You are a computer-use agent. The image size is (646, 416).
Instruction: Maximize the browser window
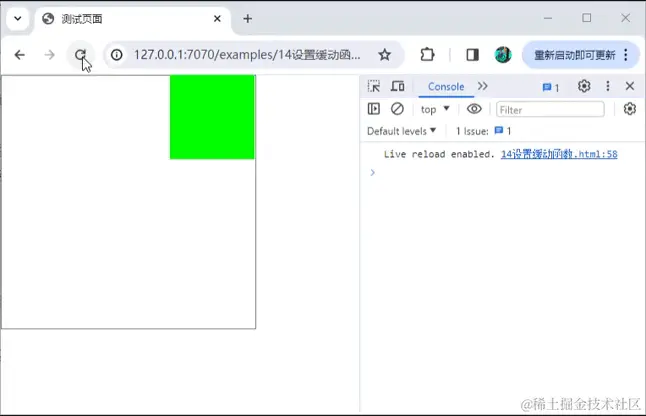(587, 18)
